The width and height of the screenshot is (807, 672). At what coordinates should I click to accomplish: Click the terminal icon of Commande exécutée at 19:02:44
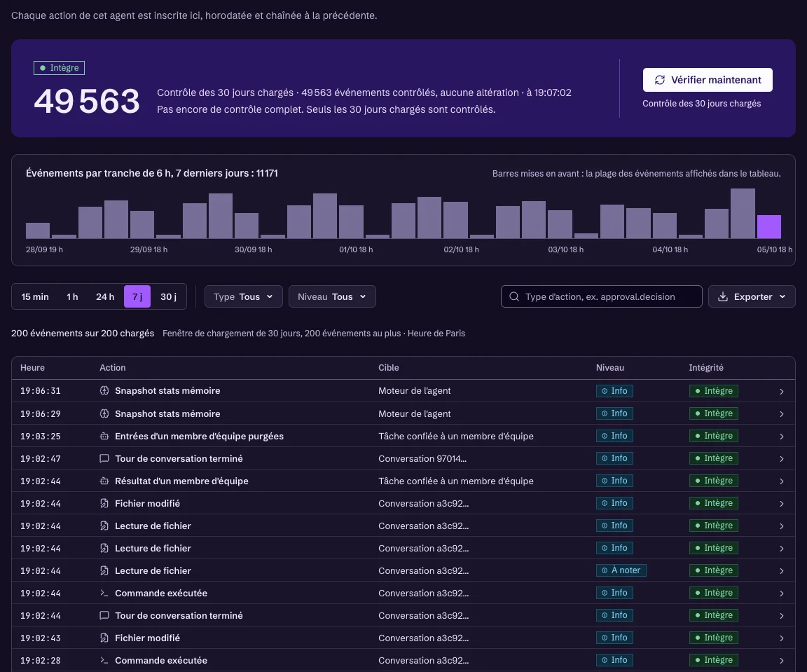pyautogui.click(x=104, y=594)
